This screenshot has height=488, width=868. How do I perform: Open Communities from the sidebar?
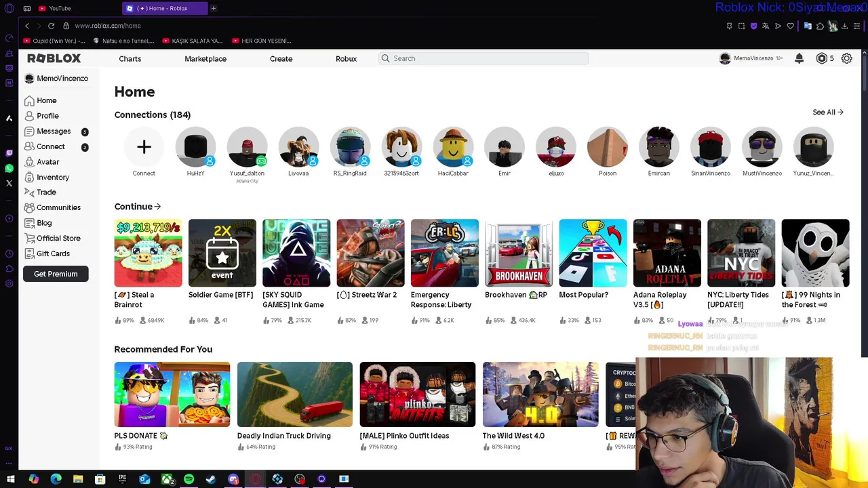52,207
